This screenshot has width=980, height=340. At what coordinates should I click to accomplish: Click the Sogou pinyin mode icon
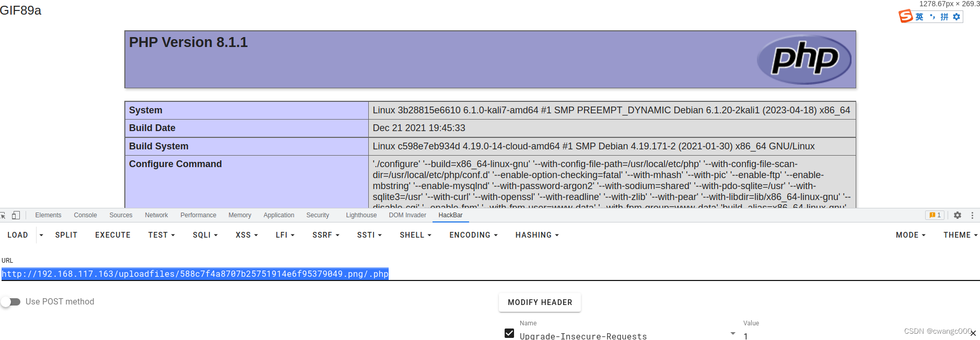944,17
